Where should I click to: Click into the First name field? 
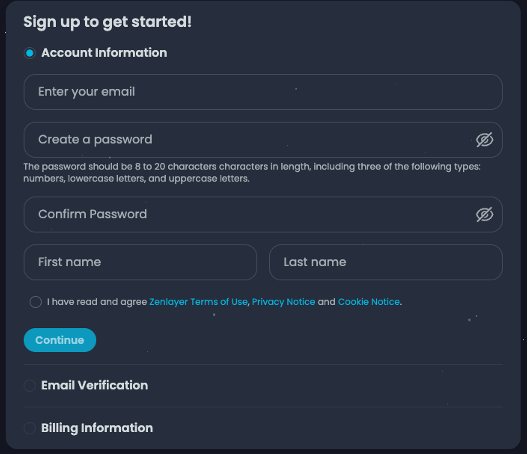[140, 262]
